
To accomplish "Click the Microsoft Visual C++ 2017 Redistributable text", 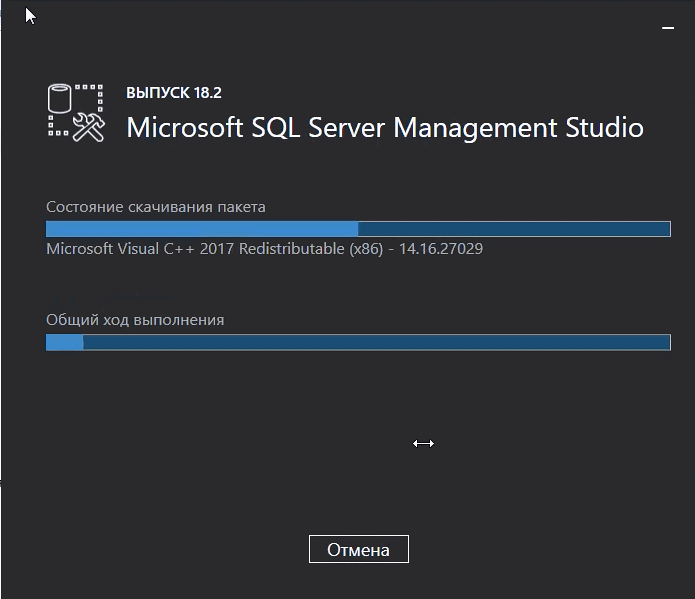I will tap(195, 249).
